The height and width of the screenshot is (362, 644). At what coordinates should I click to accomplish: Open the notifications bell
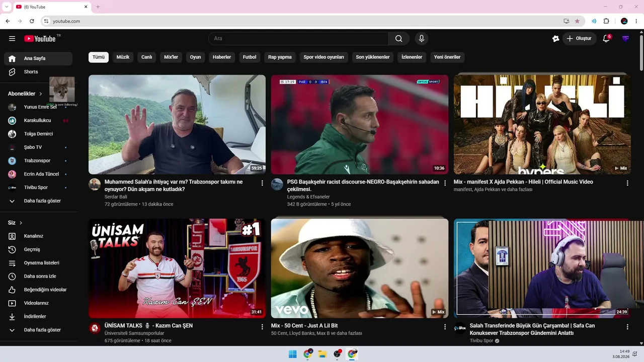(x=606, y=39)
